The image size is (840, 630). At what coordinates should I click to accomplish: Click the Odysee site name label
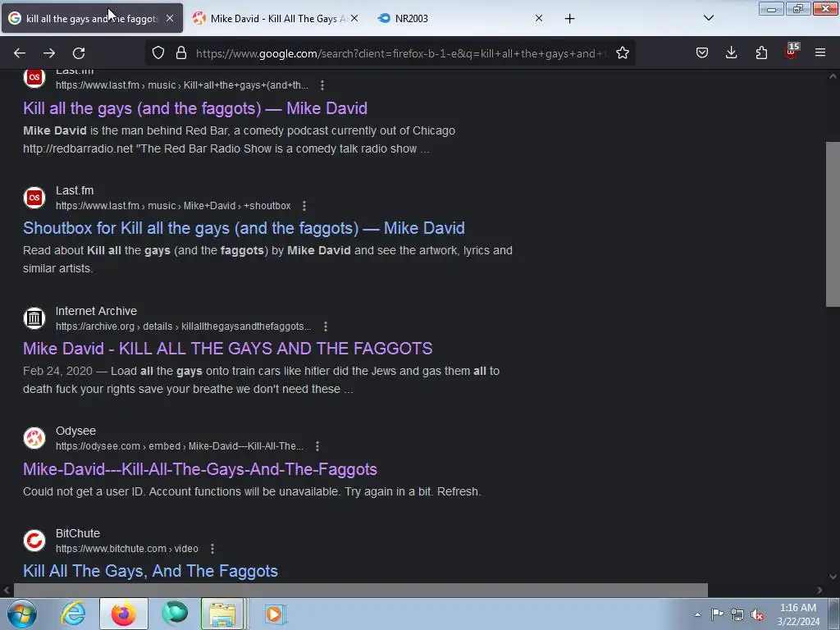point(75,431)
